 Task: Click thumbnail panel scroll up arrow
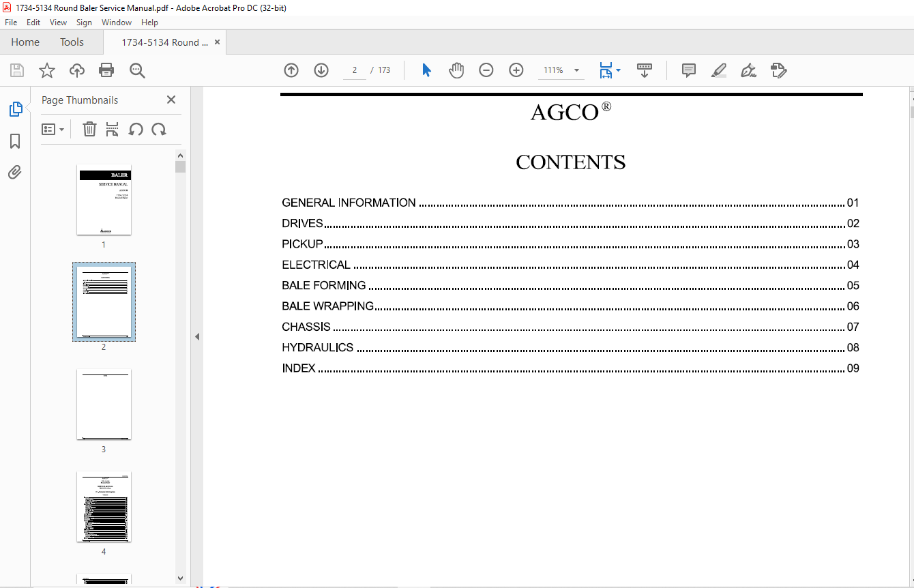(x=180, y=155)
